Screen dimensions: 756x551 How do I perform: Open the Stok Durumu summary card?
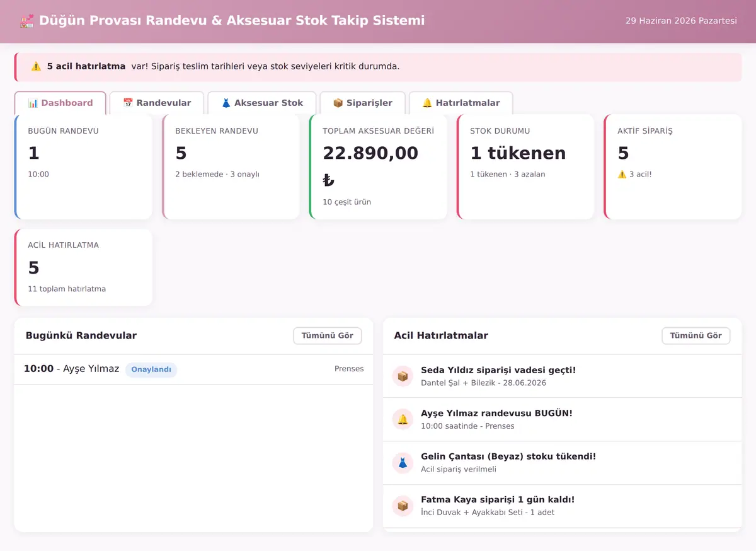(x=525, y=167)
